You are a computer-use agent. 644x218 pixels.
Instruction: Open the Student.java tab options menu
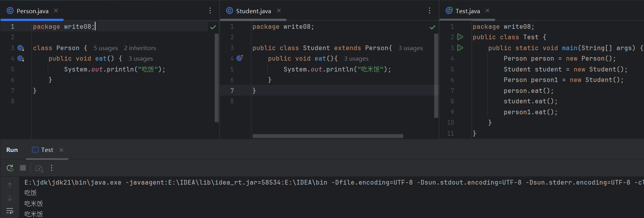430,10
